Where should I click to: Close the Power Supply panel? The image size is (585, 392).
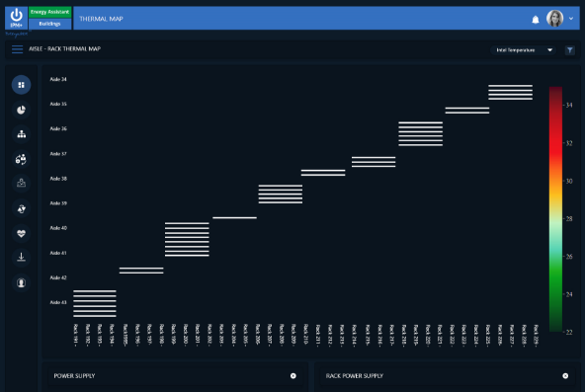[293, 376]
